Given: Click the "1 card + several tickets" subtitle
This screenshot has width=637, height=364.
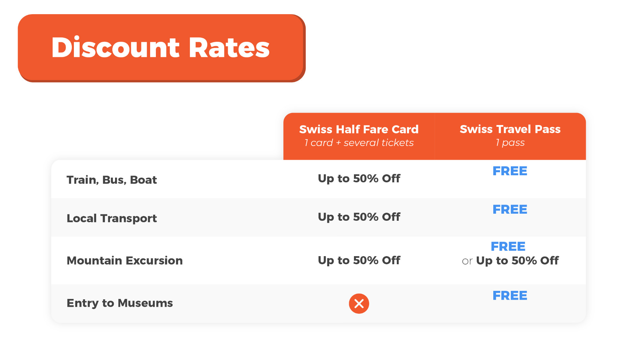Looking at the screenshot, I should 359,143.
